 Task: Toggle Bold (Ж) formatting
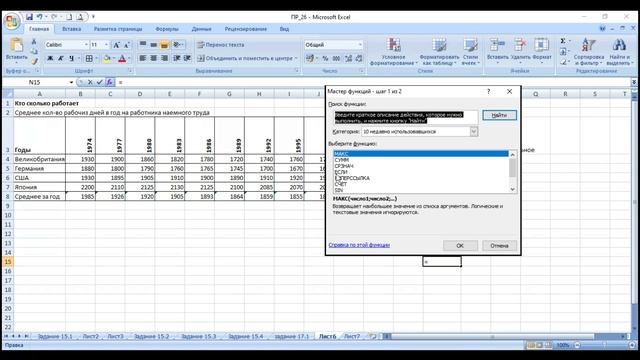pos(50,58)
